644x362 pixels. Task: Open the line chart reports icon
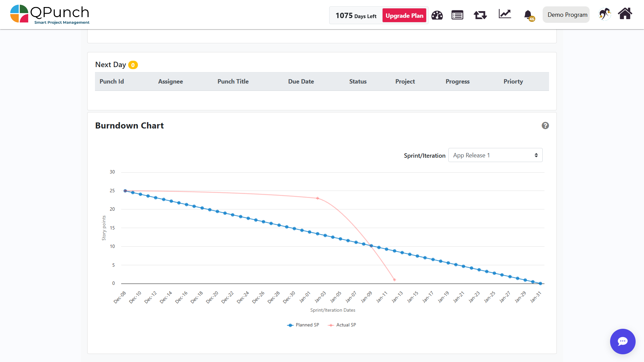tap(504, 14)
